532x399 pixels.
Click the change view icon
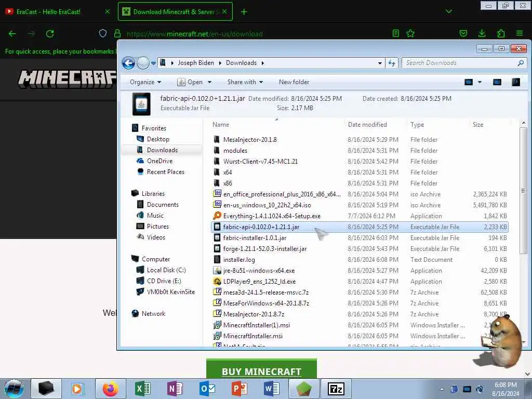point(469,82)
